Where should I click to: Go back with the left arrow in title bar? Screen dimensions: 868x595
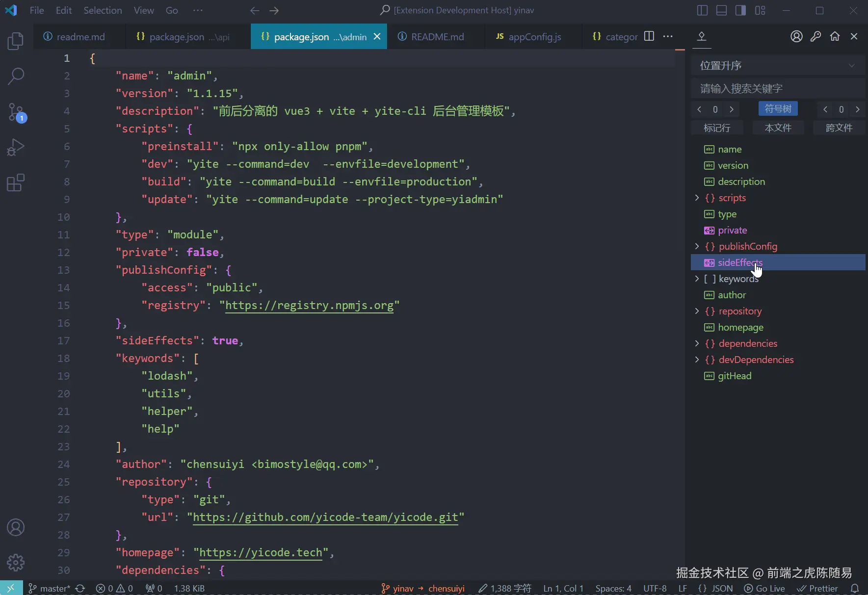pos(254,10)
